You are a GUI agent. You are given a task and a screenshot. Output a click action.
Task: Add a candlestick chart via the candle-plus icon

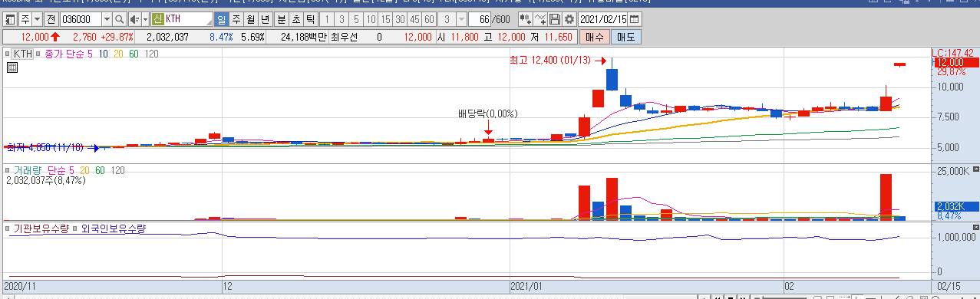coord(526,19)
